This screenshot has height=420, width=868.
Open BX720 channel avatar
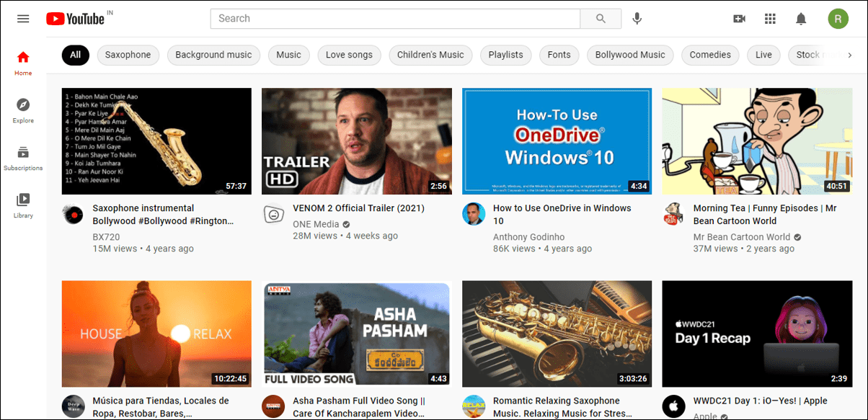[73, 215]
